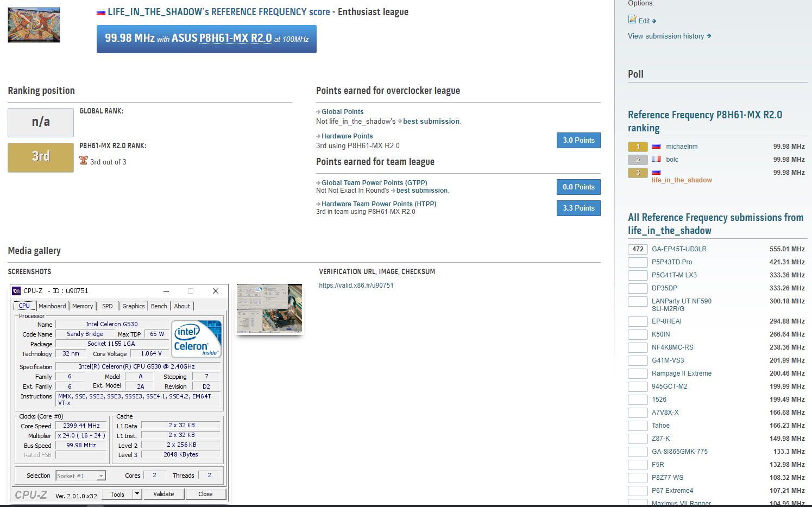
Task: Click the '0.0 Points' GTPP box
Action: click(578, 187)
